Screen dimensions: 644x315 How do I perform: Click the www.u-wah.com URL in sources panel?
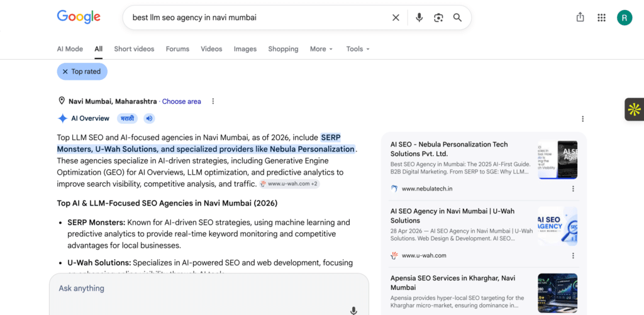pos(424,255)
